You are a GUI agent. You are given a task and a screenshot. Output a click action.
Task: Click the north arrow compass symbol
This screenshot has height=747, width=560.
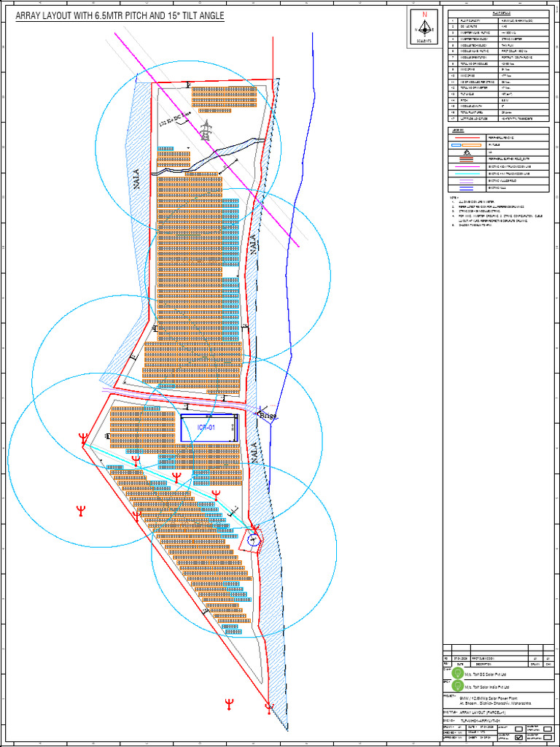pos(424,29)
